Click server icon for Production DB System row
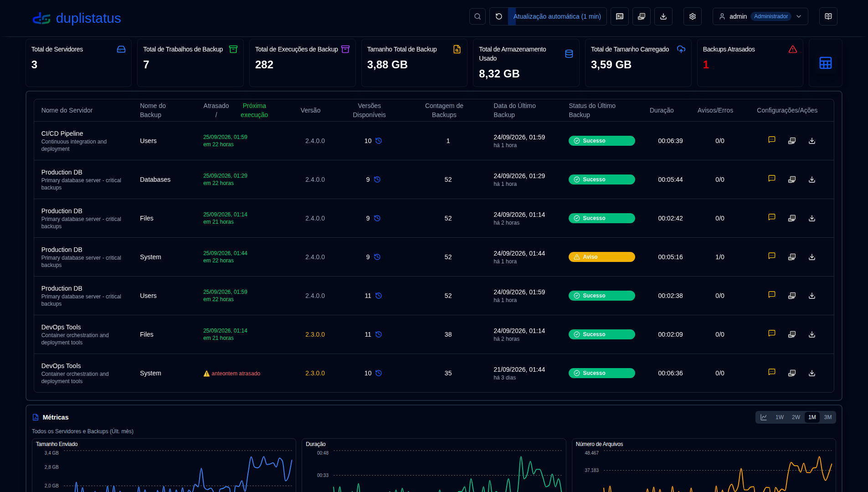The width and height of the screenshot is (868, 492). pyautogui.click(x=792, y=257)
